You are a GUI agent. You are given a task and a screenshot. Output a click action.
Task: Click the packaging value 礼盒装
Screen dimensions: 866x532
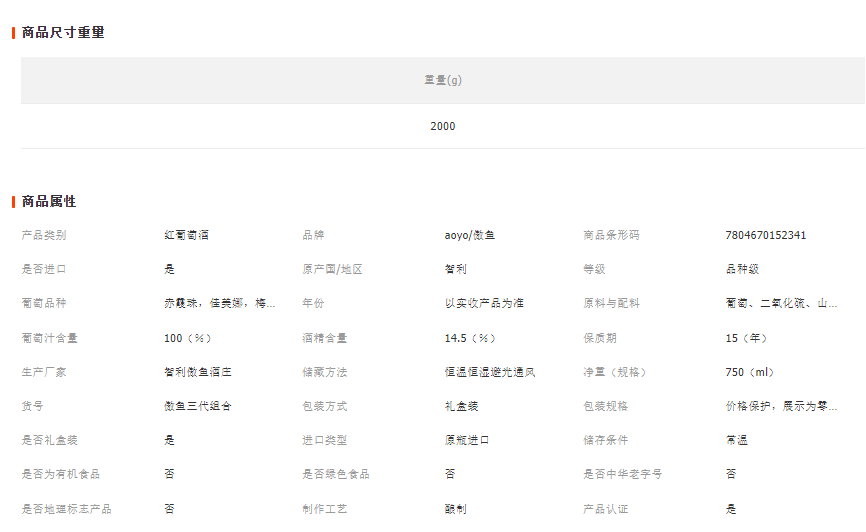pyautogui.click(x=461, y=406)
